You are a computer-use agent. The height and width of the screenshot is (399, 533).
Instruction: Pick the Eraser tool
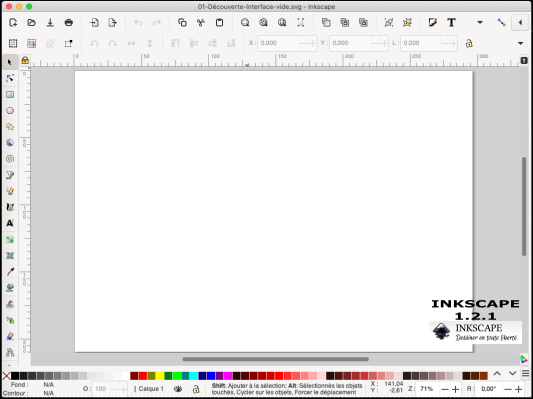click(10, 336)
